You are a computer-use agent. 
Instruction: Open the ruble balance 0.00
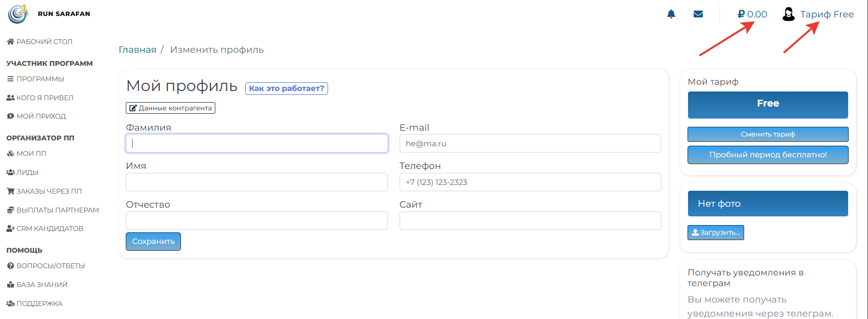click(x=752, y=14)
